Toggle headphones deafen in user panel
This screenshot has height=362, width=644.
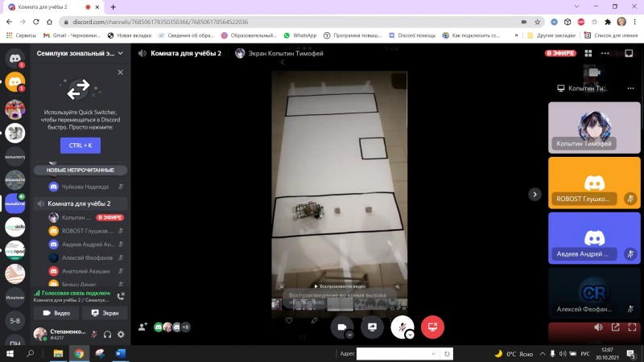tap(107, 334)
